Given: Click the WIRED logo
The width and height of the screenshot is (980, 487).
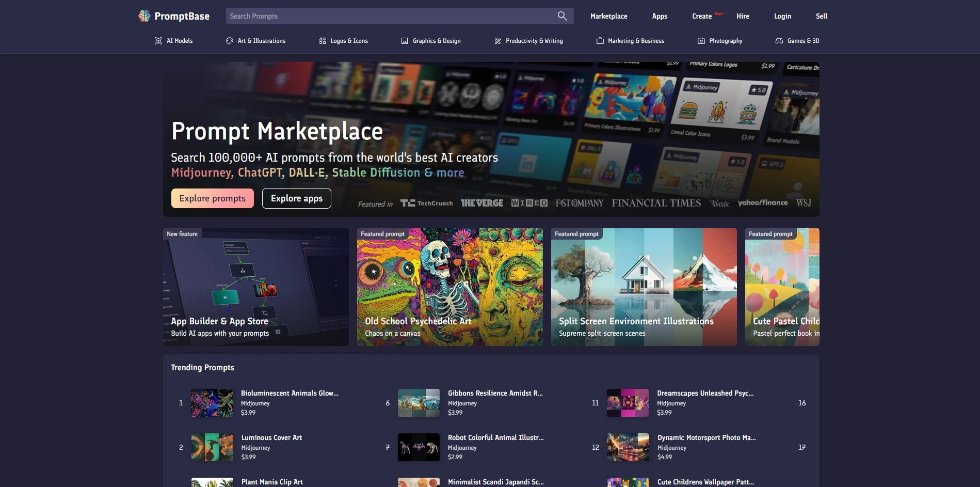Looking at the screenshot, I should 529,203.
